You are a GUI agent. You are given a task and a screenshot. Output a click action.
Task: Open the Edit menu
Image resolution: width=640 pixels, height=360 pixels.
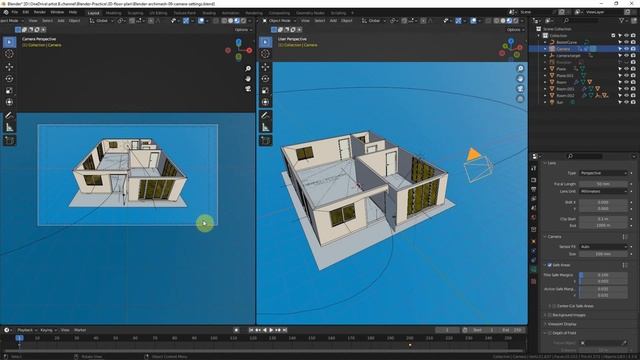point(26,12)
